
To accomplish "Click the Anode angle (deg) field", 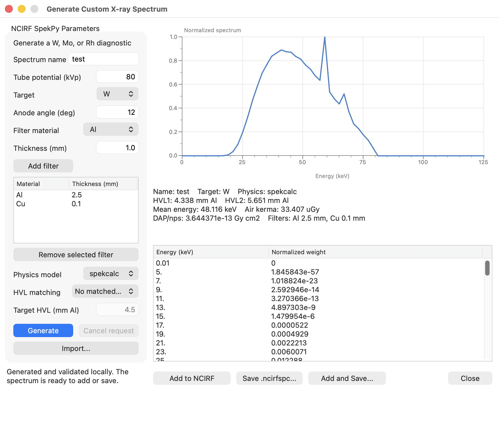I will (118, 112).
